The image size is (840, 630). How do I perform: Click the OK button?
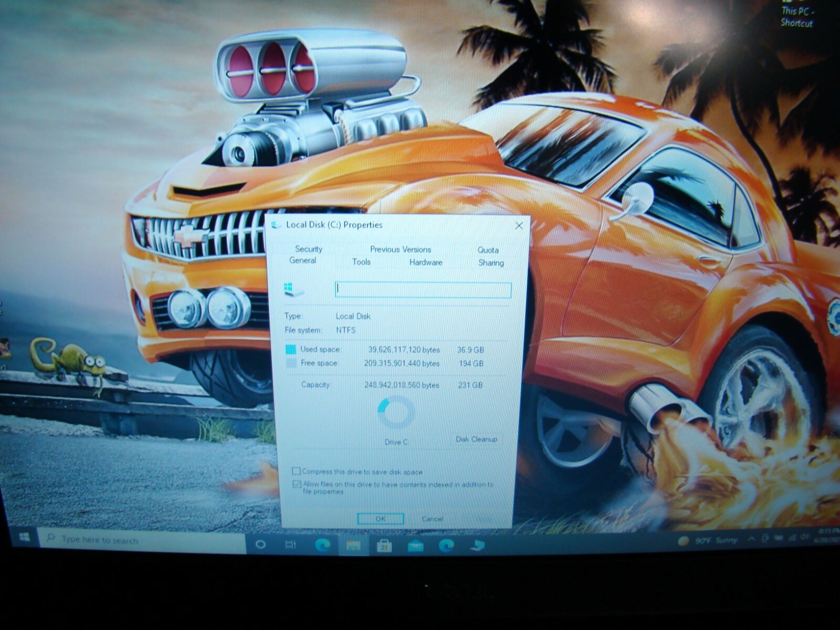(381, 519)
